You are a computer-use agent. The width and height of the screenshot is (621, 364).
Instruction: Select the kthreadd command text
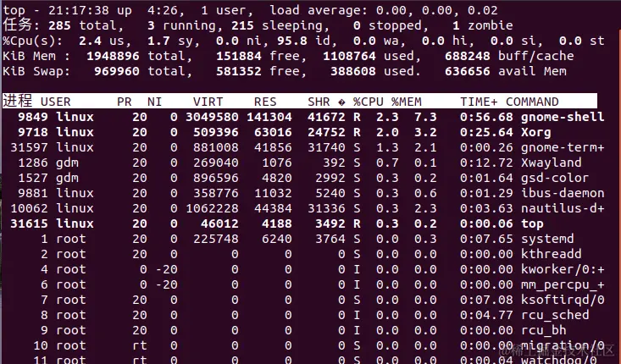(552, 254)
